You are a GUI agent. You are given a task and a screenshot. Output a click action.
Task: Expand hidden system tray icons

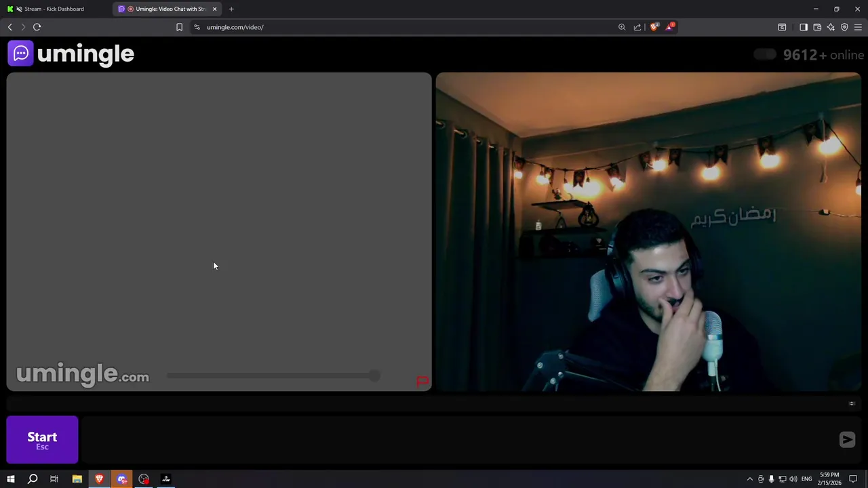750,479
